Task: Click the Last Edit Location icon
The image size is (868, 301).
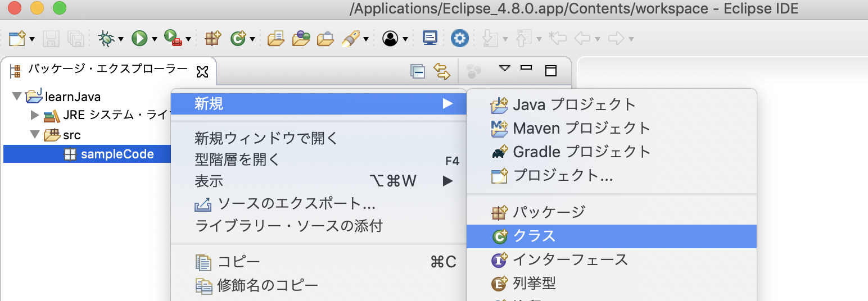Action: (x=557, y=38)
